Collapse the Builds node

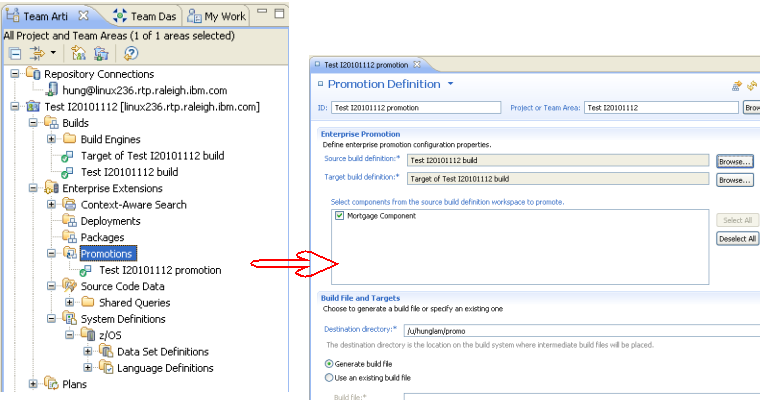pyautogui.click(x=33, y=123)
